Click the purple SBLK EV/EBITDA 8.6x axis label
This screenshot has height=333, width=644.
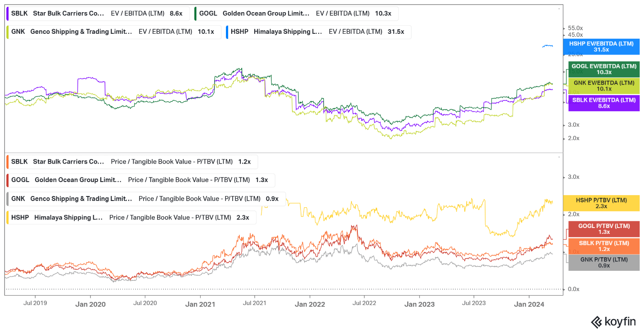pyautogui.click(x=603, y=103)
